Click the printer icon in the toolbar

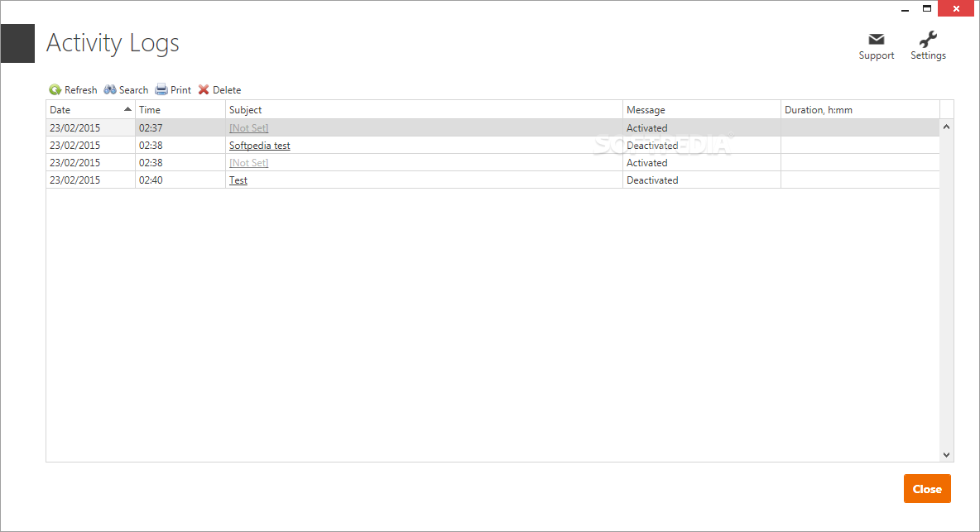(161, 89)
